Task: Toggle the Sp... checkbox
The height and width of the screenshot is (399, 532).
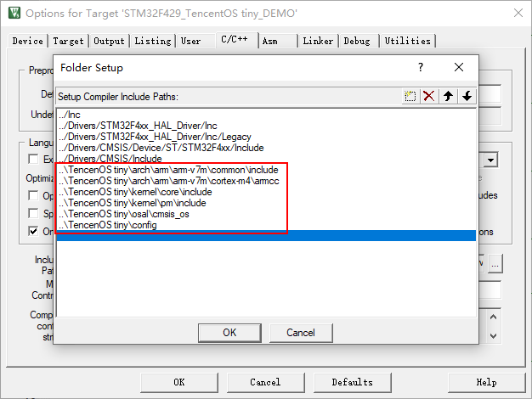Action: 33,214
